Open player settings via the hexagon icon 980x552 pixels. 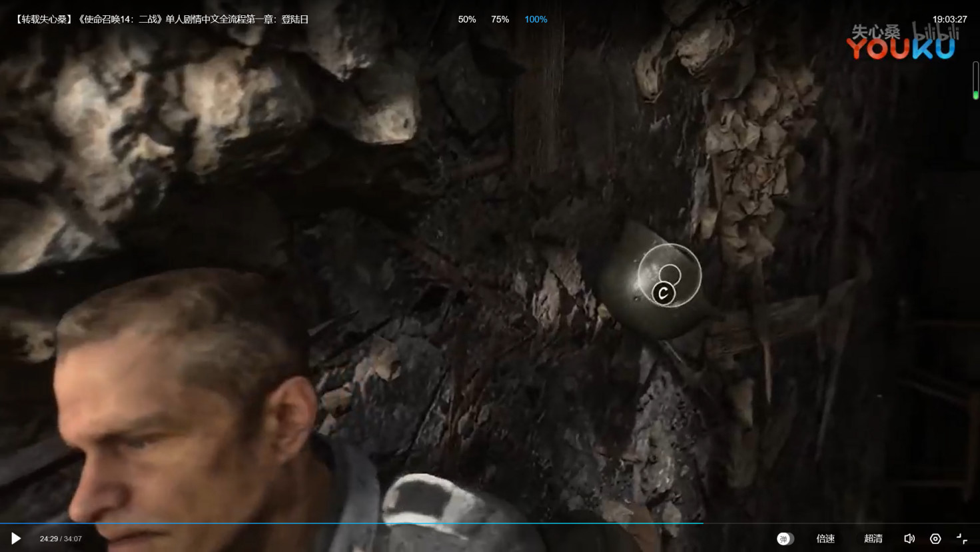[935, 539]
